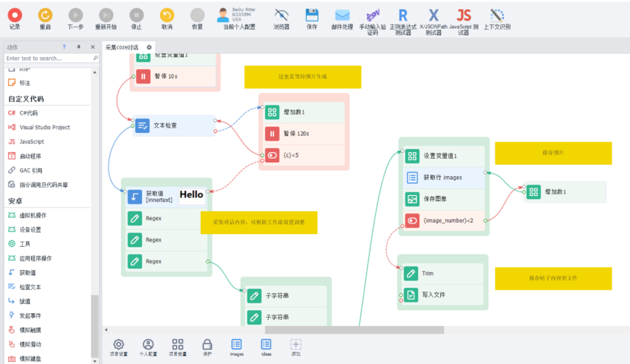The width and height of the screenshot is (630, 364).
Task: Select 模拟触摸 under the 安卓 section
Action: click(30, 330)
